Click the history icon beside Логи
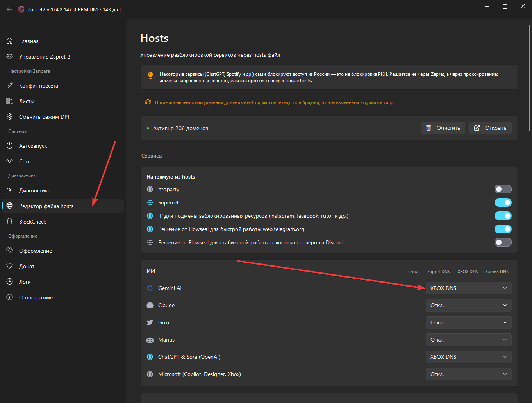Viewport: 532px width, 403px height. [10, 282]
